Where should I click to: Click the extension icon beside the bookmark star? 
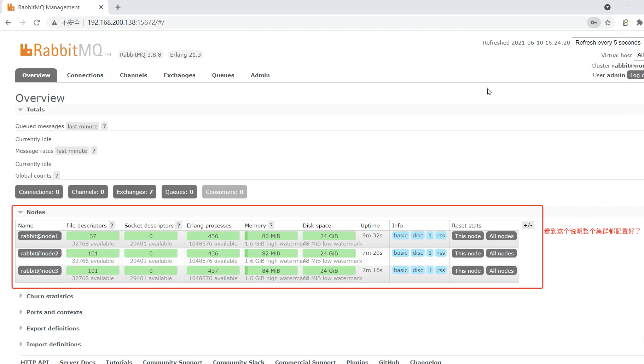[625, 23]
